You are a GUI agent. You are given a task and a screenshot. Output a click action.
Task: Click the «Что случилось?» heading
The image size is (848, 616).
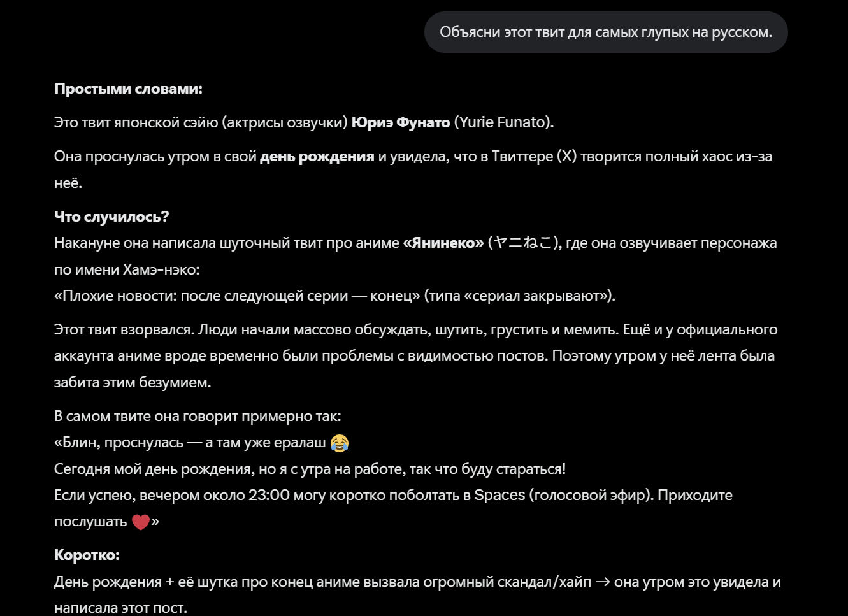(x=111, y=217)
